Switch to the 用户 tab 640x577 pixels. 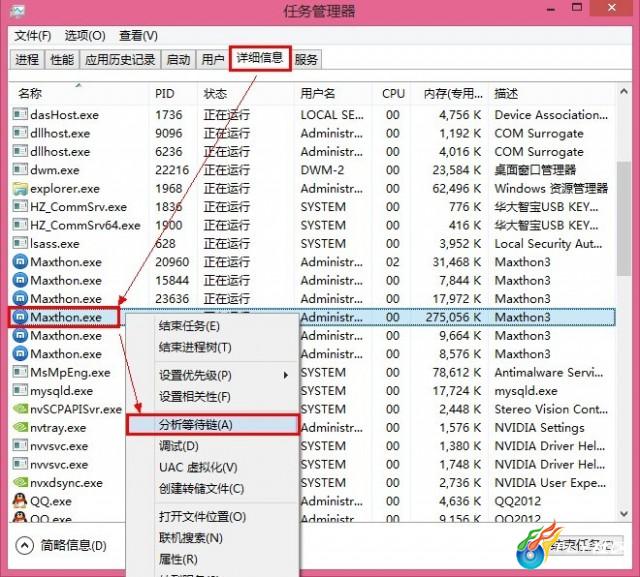pos(213,60)
